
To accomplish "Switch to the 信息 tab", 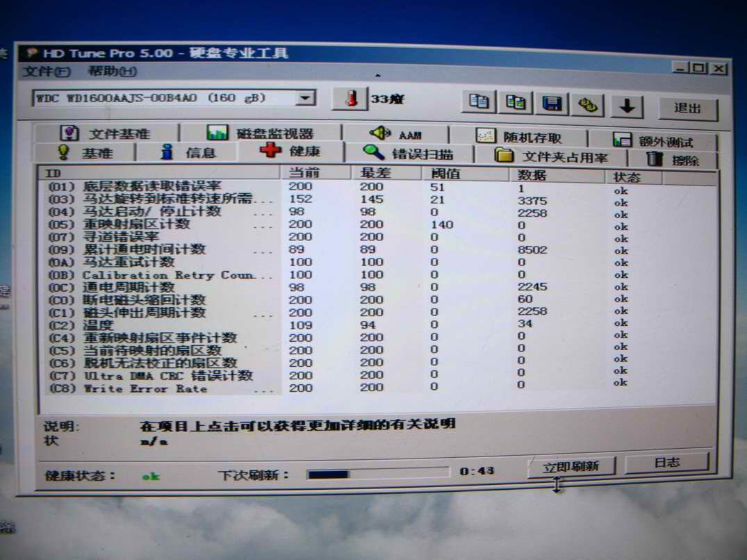I will point(188,152).
